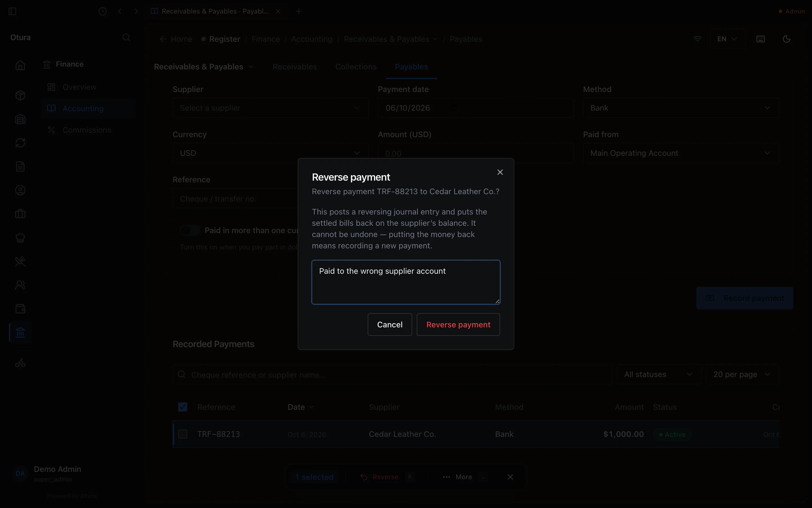Viewport: 812px width, 508px height.
Task: Open the Supplier dropdown
Action: tap(270, 108)
